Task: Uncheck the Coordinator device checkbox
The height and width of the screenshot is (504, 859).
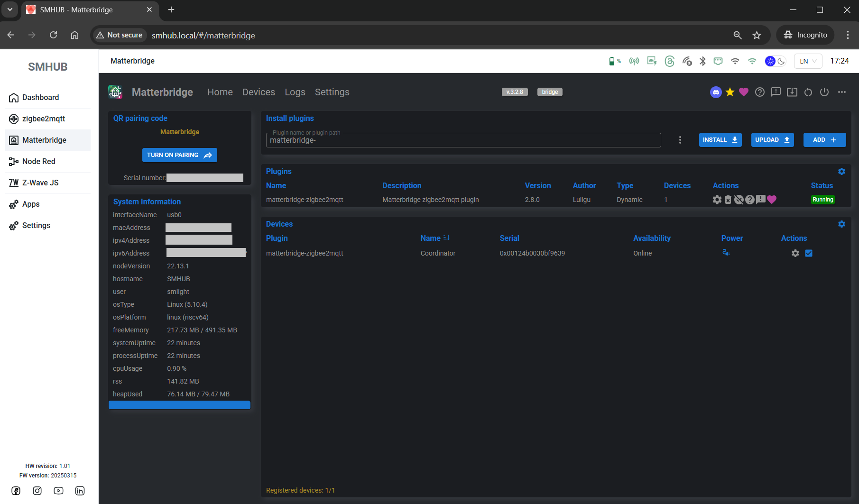Action: tap(809, 253)
